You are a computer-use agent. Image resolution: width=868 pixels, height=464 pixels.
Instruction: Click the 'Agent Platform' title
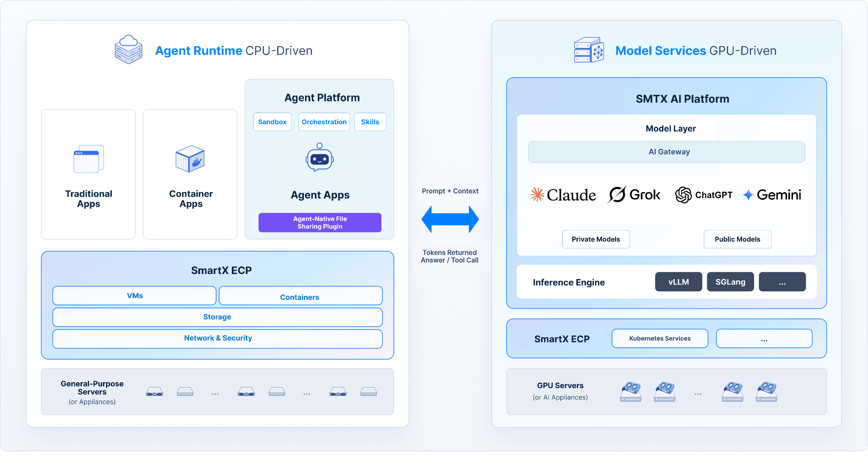pyautogui.click(x=322, y=98)
